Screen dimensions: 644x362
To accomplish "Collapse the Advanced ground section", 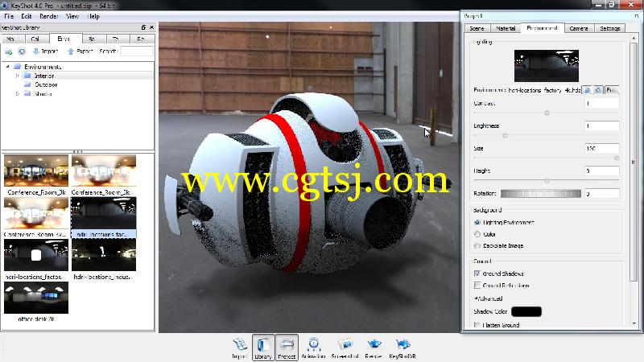I will point(476,298).
